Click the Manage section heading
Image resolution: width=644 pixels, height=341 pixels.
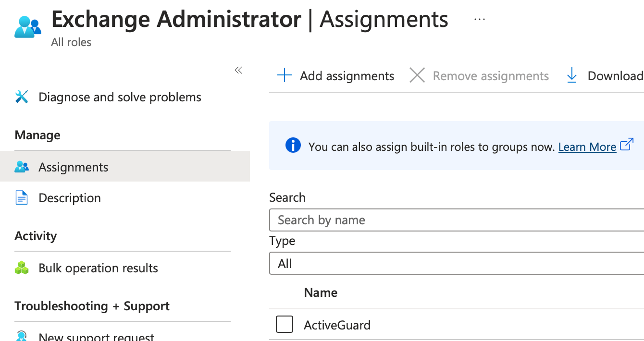(x=37, y=135)
